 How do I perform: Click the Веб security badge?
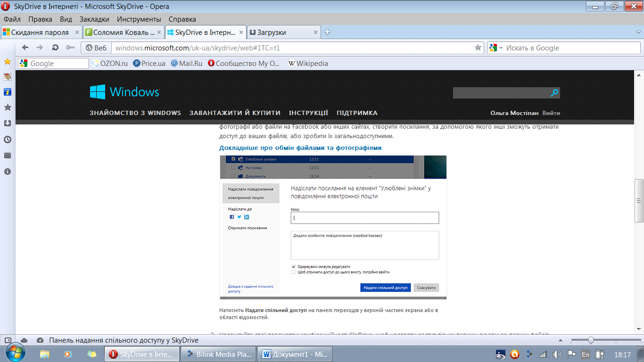pos(96,48)
